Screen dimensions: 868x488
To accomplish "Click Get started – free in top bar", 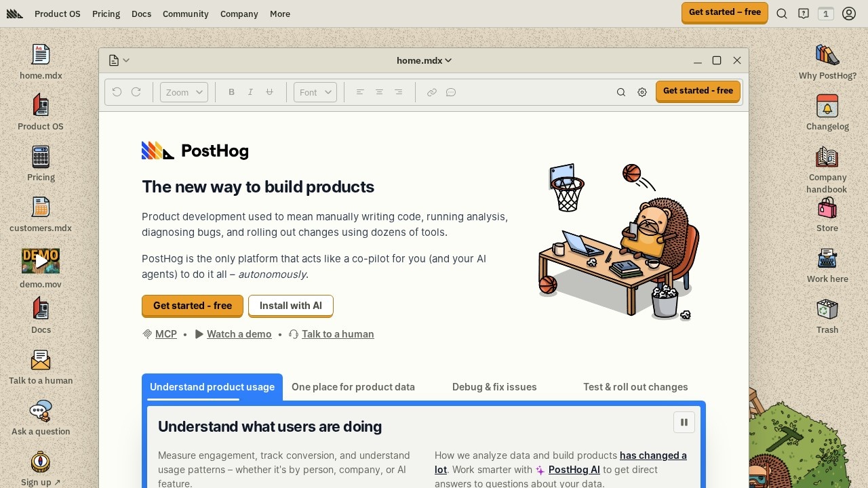I will [x=725, y=12].
